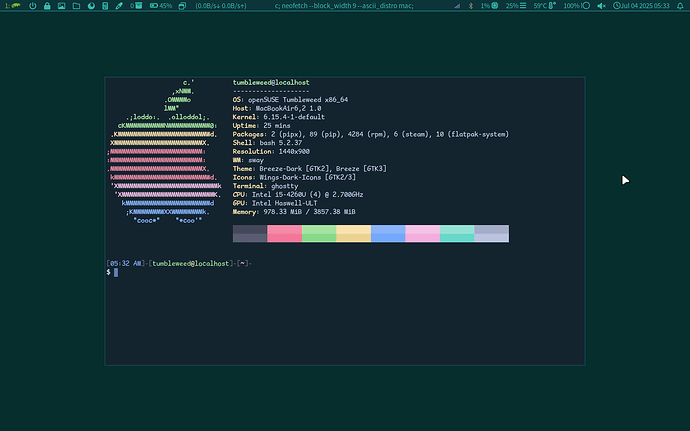Click the tumbleweed@localhost header in neofetch output
Image resolution: width=690 pixels, height=431 pixels.
point(271,82)
